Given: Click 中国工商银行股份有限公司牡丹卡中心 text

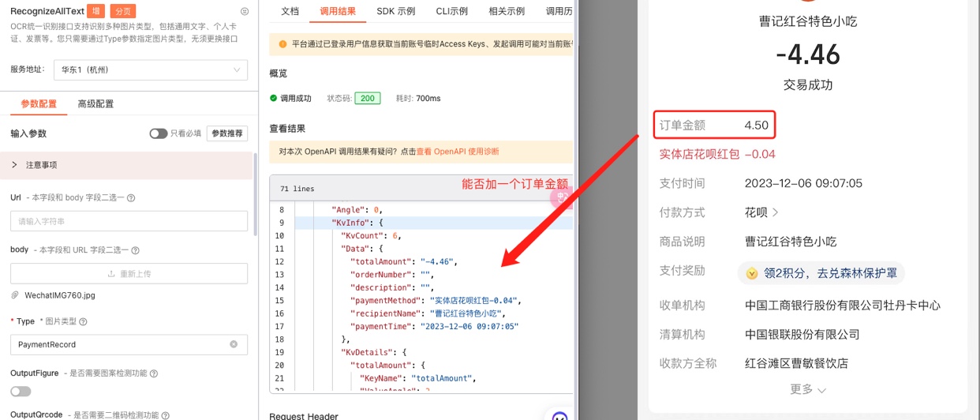Looking at the screenshot, I should 843,306.
